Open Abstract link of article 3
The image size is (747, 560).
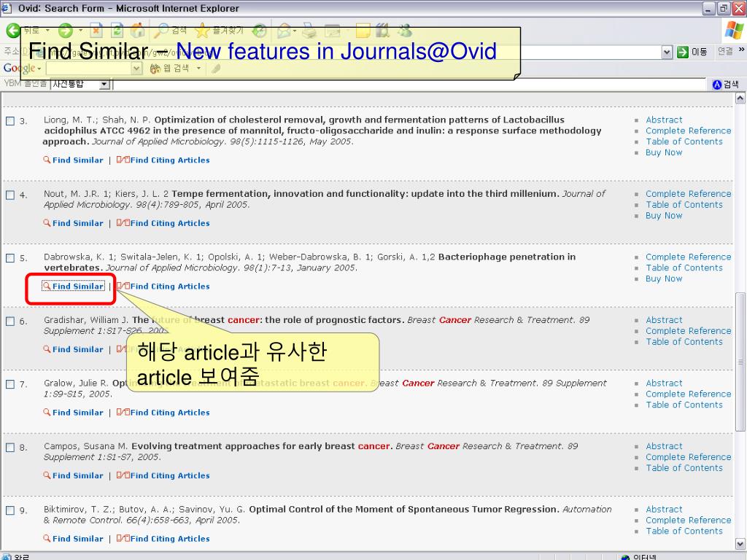[664, 120]
